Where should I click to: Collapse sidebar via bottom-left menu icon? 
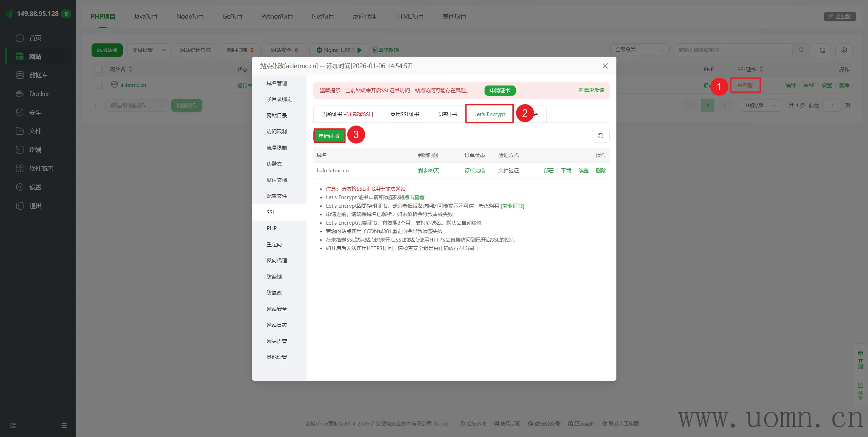point(13,425)
